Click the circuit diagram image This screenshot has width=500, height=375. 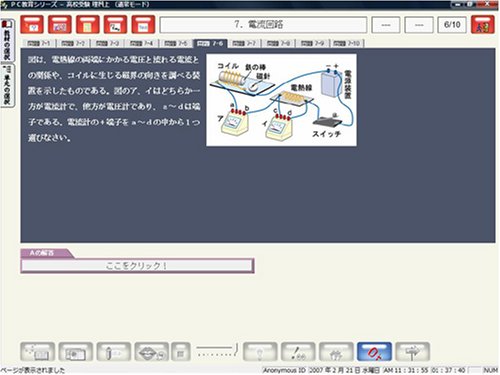click(281, 100)
